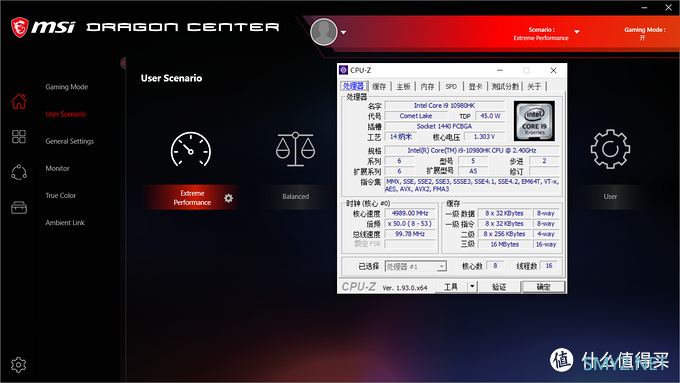Open General Settings menu item

[x=70, y=141]
